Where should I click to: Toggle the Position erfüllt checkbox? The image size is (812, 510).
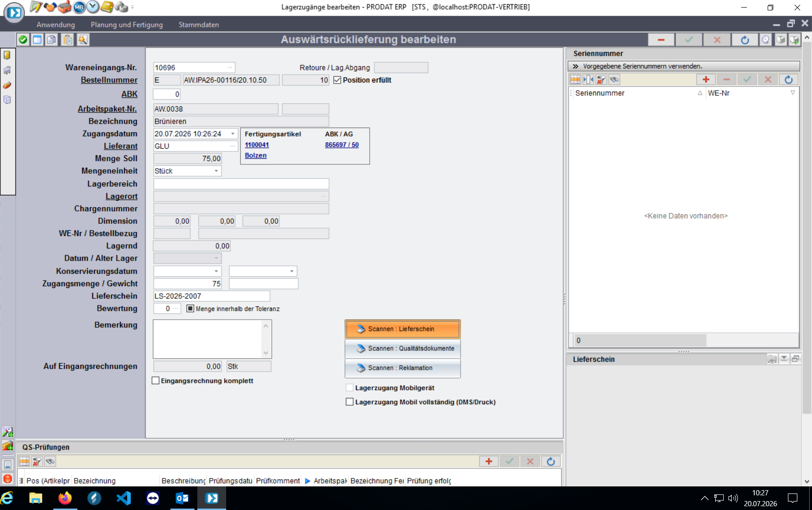(337, 80)
